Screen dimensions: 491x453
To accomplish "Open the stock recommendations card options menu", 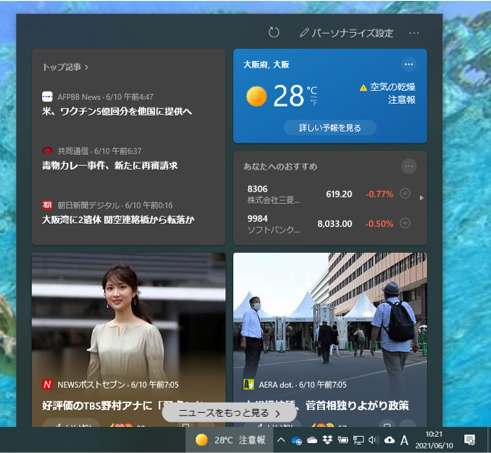I will tap(409, 166).
